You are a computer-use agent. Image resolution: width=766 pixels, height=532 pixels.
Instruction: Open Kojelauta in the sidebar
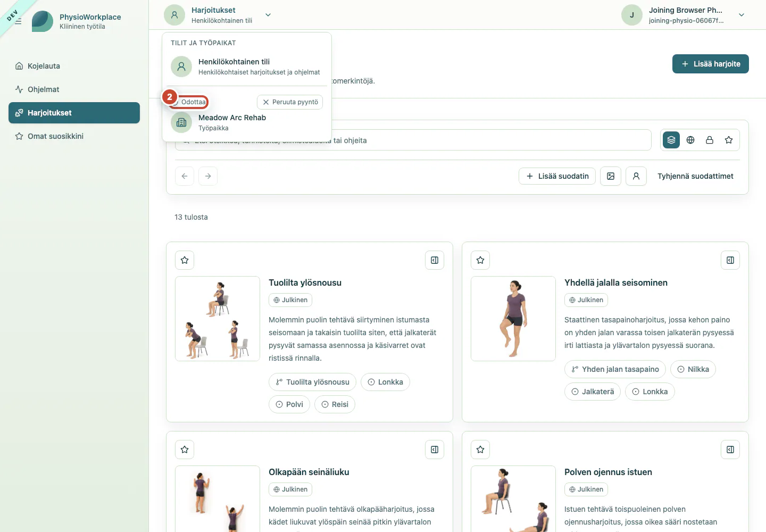click(74, 66)
